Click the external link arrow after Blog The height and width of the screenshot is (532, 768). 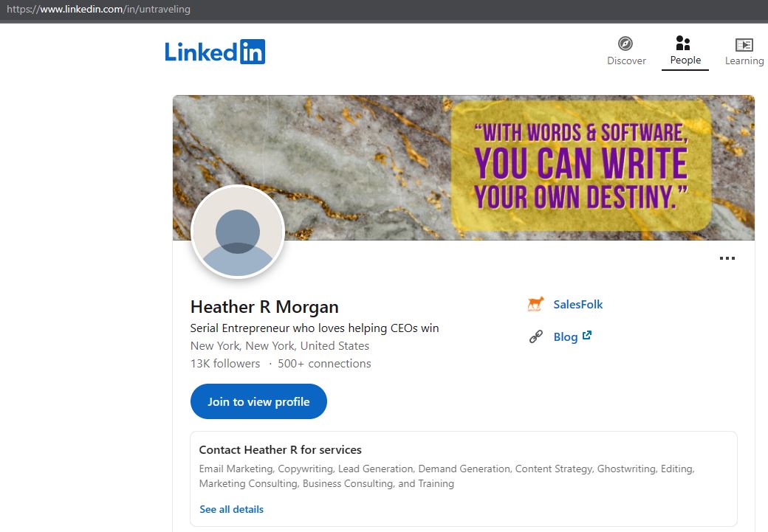[587, 335]
